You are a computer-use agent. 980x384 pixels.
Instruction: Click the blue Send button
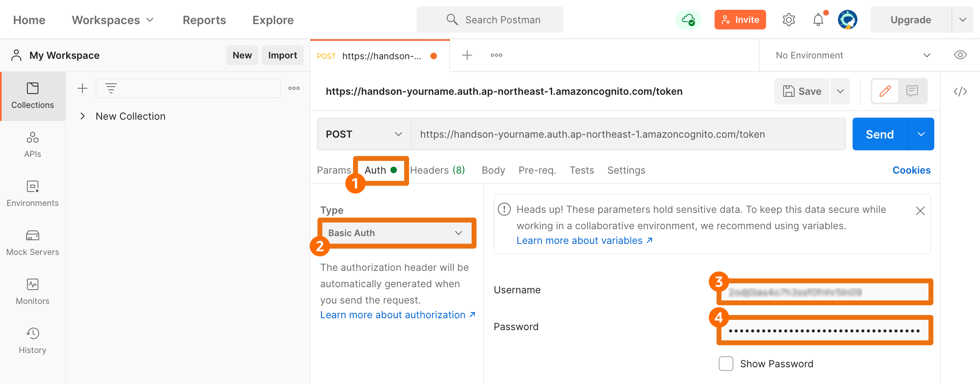click(x=880, y=134)
